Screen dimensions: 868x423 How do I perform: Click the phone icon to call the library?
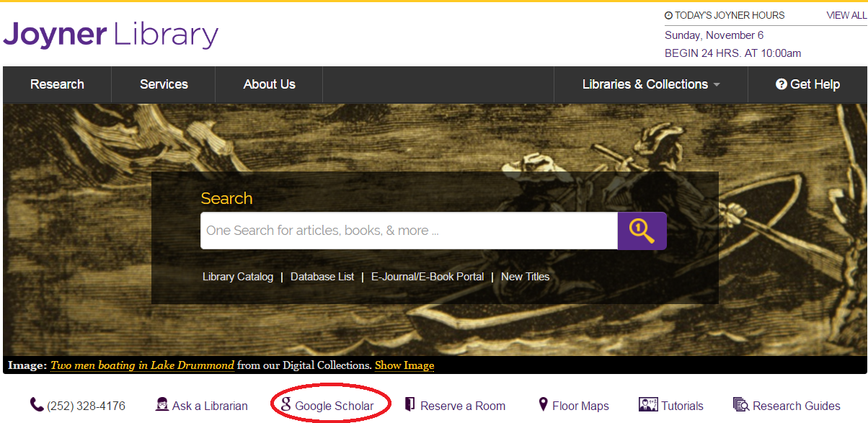[x=36, y=404]
